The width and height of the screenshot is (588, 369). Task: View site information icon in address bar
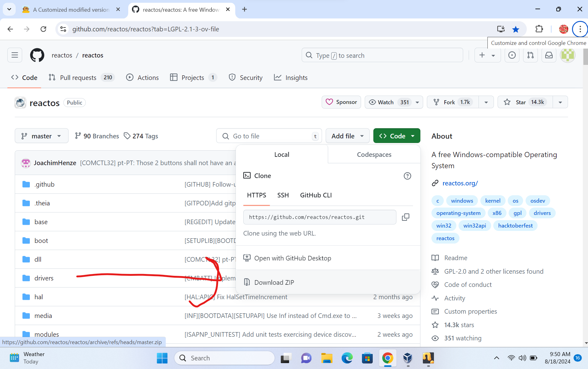[x=63, y=29]
